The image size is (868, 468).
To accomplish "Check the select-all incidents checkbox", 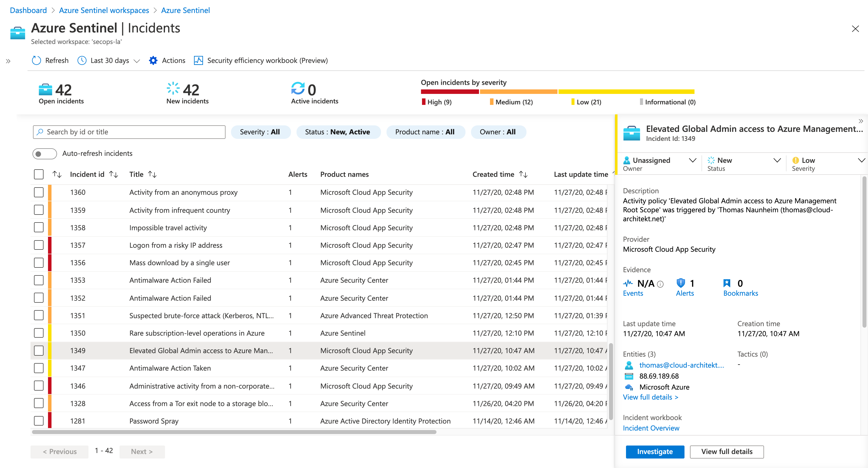I will (38, 174).
